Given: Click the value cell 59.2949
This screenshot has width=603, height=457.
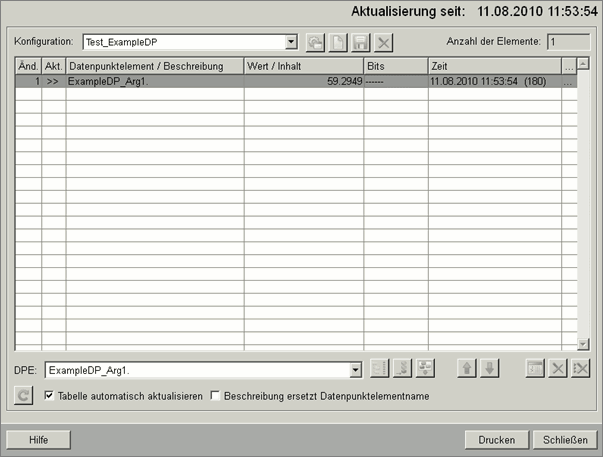Looking at the screenshot, I should click(304, 81).
